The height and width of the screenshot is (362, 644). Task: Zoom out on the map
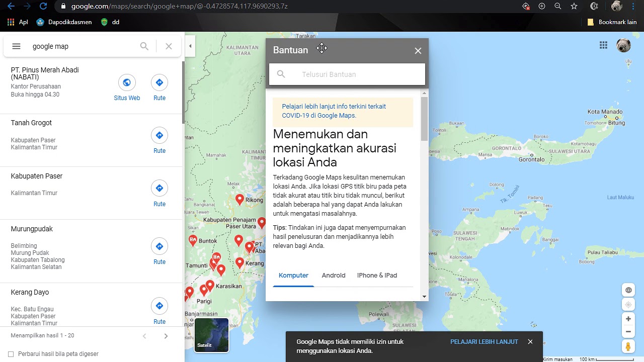coord(628,332)
